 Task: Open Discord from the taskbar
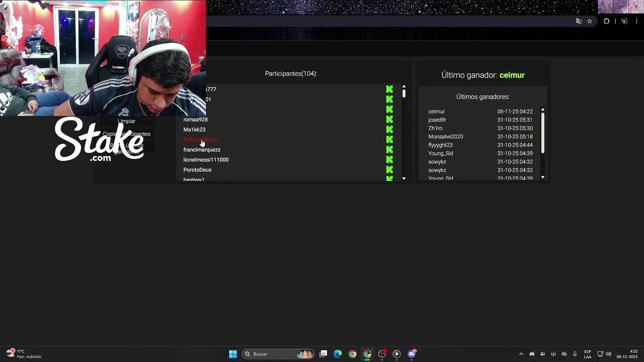(x=412, y=354)
